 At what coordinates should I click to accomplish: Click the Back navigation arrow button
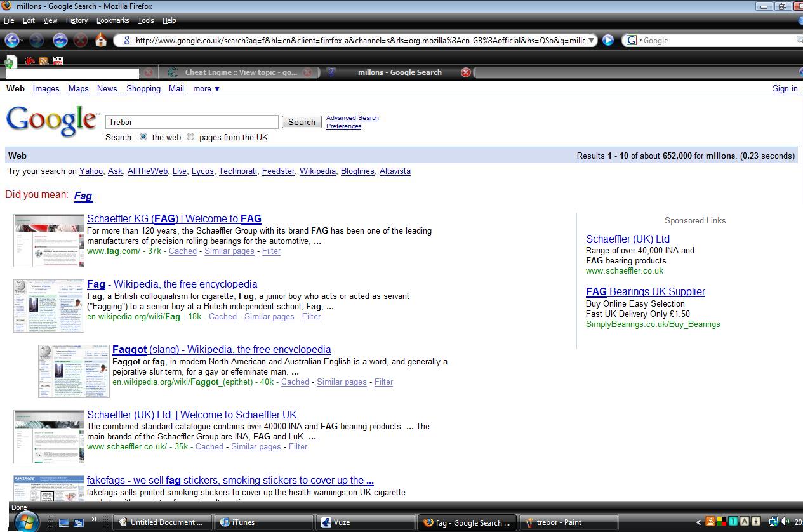pyautogui.click(x=11, y=40)
